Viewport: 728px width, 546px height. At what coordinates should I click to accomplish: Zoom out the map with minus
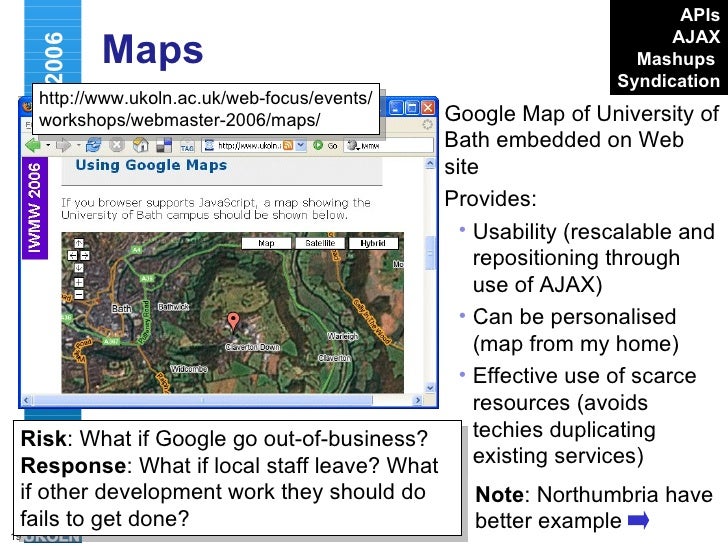coord(79,294)
